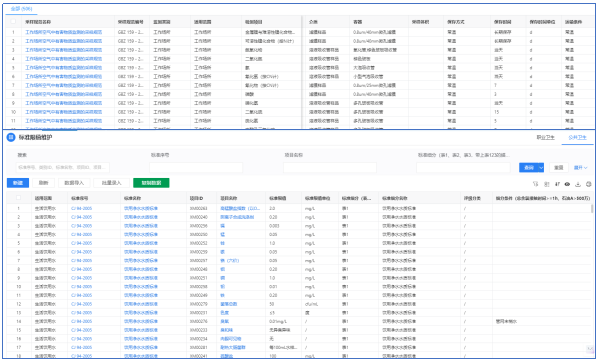Select the XM00281 project ID cell
597x360 pixels.
[198, 347]
